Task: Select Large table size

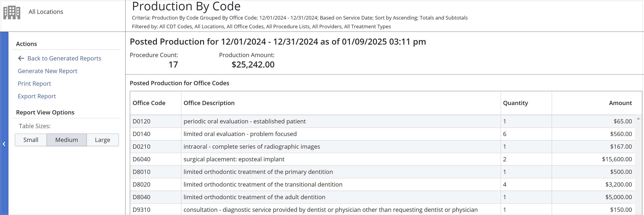Action: pyautogui.click(x=103, y=140)
